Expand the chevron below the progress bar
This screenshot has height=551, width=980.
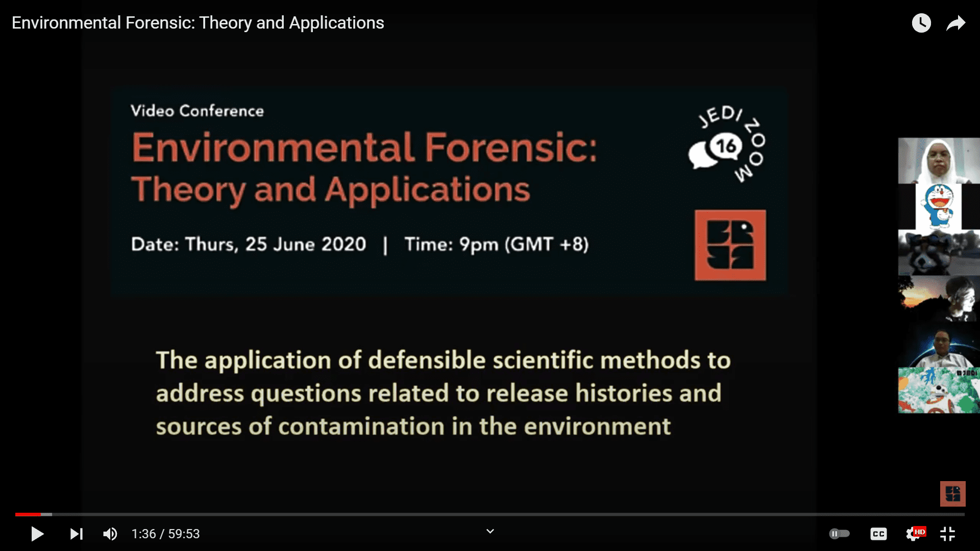pos(490,531)
